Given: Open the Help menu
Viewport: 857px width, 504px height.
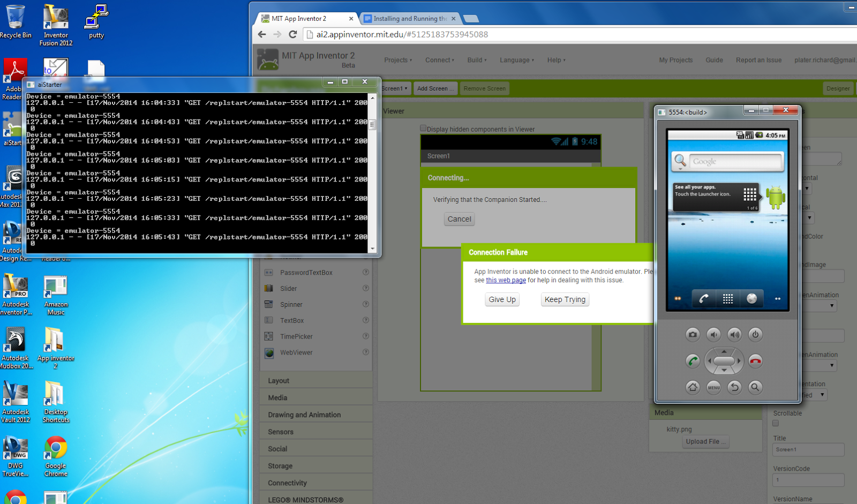Looking at the screenshot, I should 556,60.
